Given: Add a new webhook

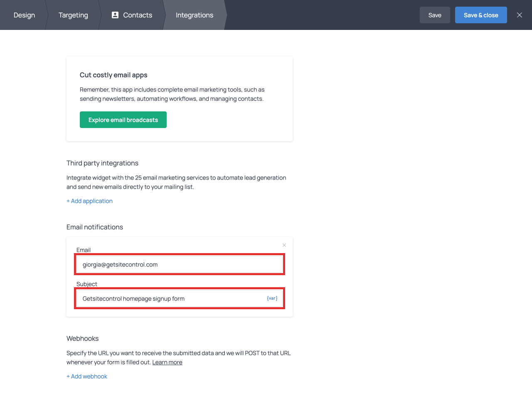Looking at the screenshot, I should [87, 377].
